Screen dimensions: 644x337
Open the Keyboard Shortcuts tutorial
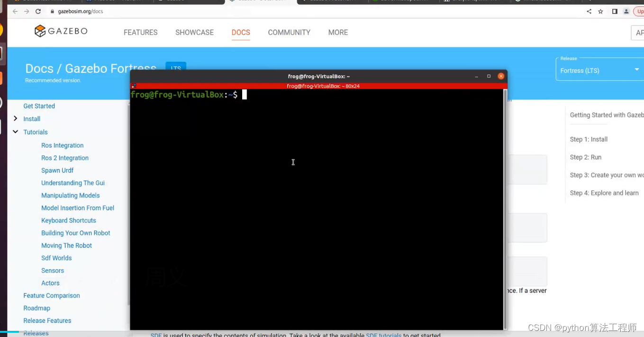point(69,221)
